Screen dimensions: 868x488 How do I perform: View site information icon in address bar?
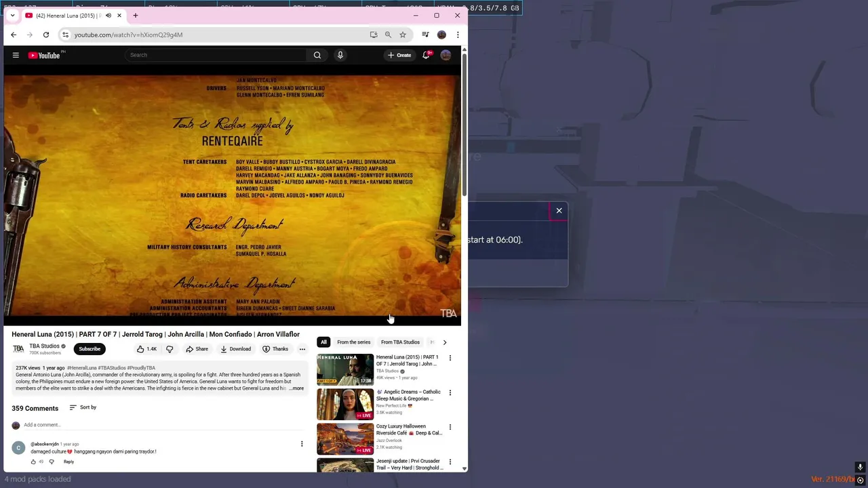click(65, 35)
